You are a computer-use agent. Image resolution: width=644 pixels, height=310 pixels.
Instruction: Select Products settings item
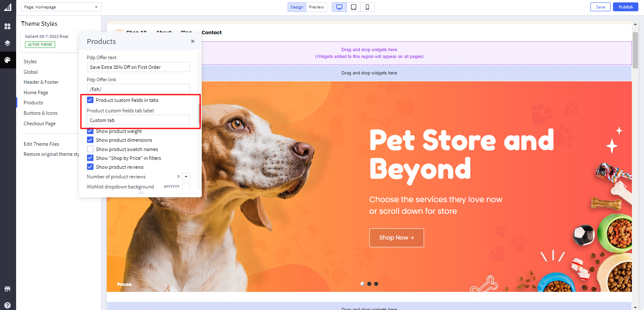[x=33, y=103]
